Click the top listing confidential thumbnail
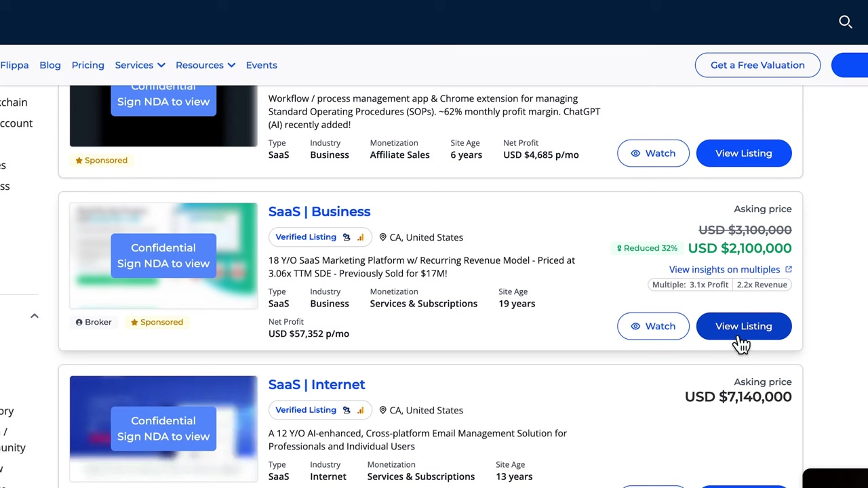 163,115
